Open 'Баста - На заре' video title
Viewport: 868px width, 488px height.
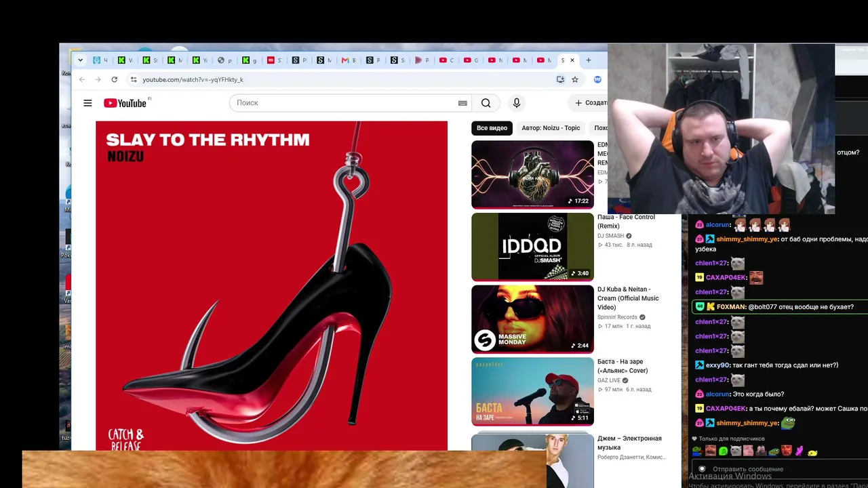(x=623, y=366)
